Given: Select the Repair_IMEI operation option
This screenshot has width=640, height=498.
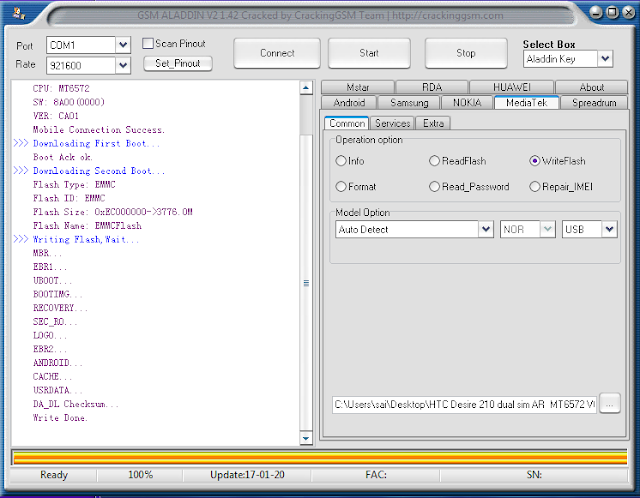Looking at the screenshot, I should pyautogui.click(x=535, y=187).
